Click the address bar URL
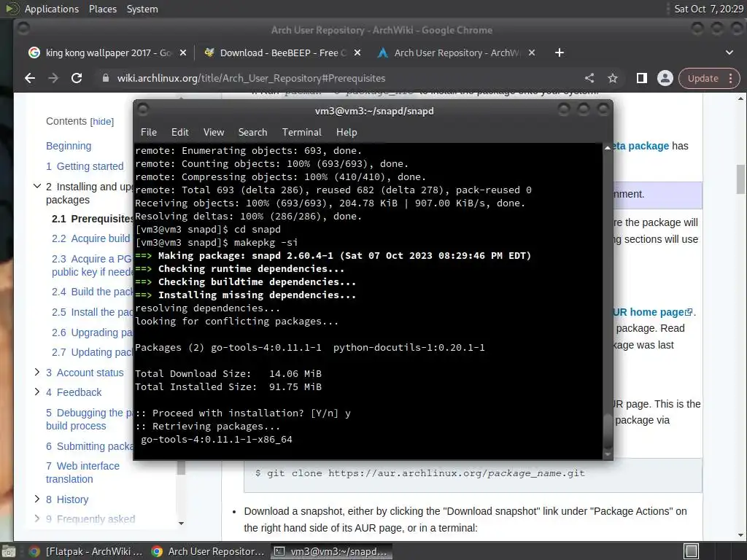This screenshot has height=560, width=747. click(251, 78)
